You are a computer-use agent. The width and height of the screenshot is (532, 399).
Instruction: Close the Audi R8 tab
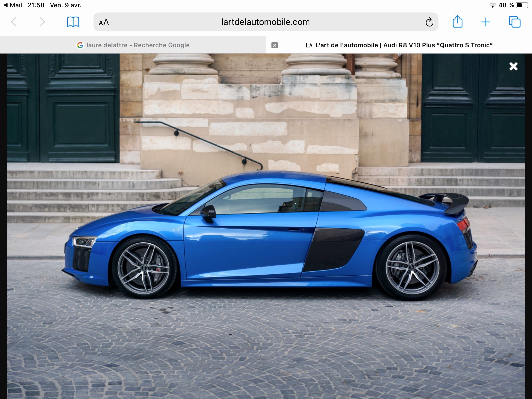[275, 45]
